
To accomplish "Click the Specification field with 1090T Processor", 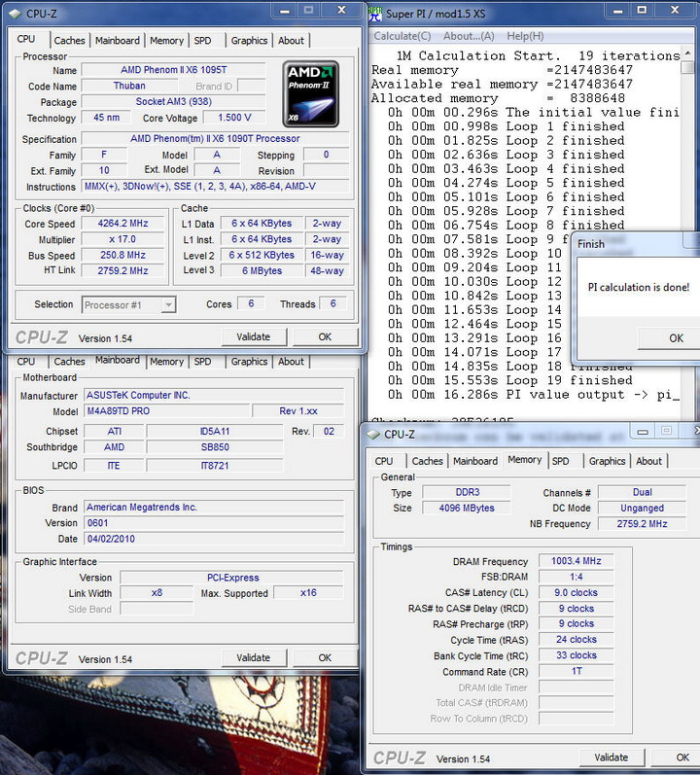I will (215, 139).
